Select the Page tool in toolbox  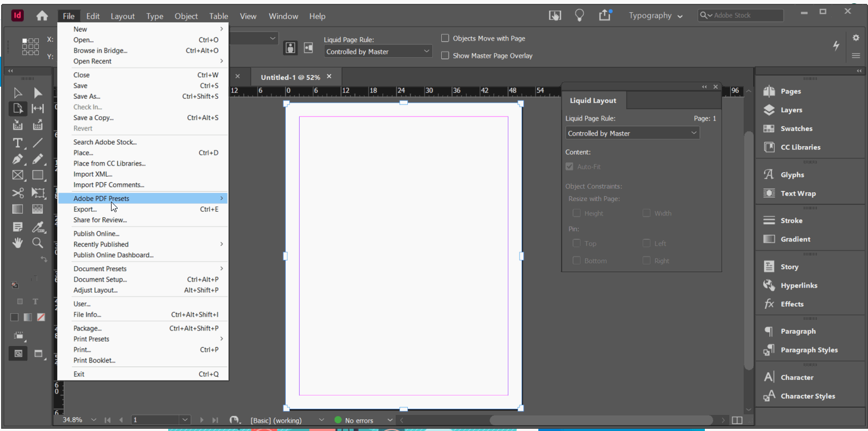coord(18,108)
